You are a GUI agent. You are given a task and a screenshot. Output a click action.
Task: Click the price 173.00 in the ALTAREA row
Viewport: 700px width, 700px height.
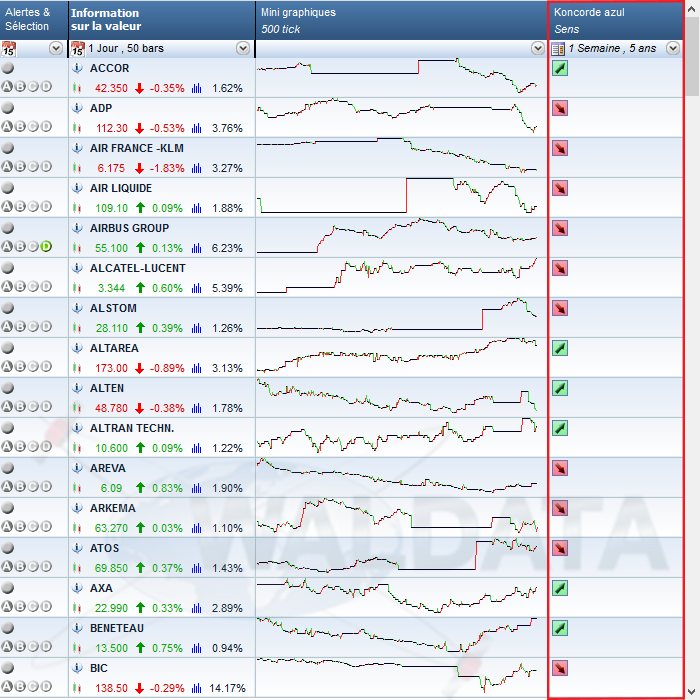111,368
